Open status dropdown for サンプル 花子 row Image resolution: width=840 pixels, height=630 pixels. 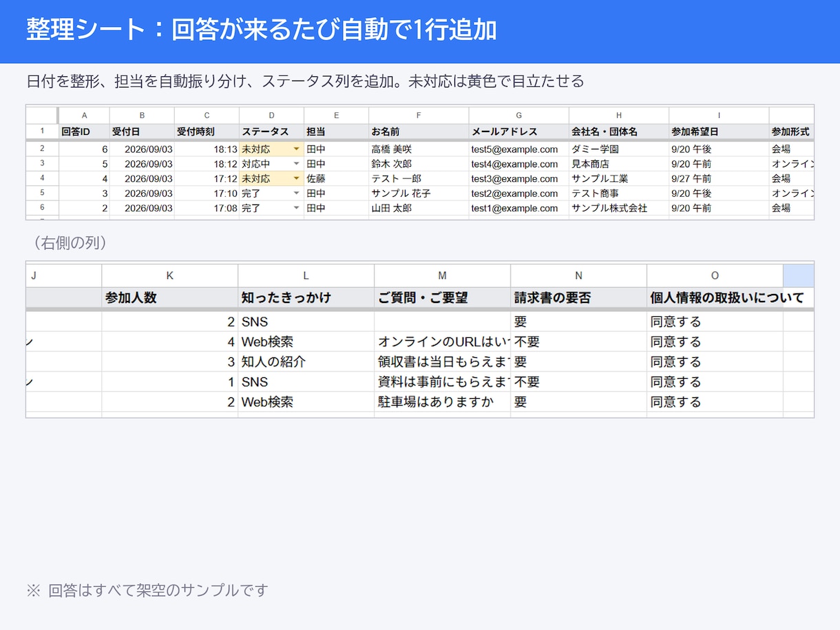point(297,193)
